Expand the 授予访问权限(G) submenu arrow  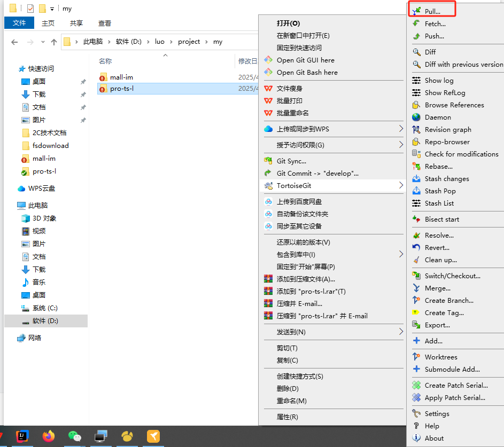tap(401, 145)
